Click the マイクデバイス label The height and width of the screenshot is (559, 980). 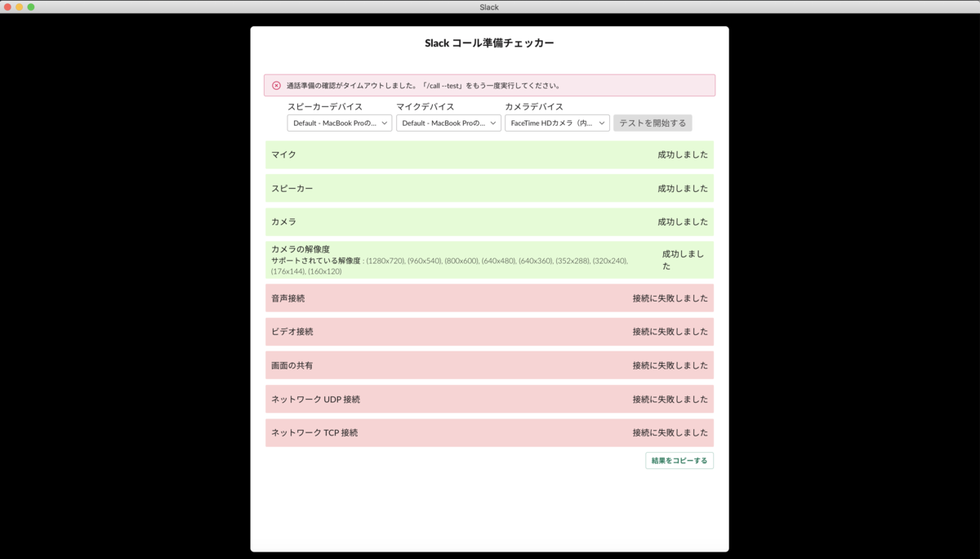425,106
